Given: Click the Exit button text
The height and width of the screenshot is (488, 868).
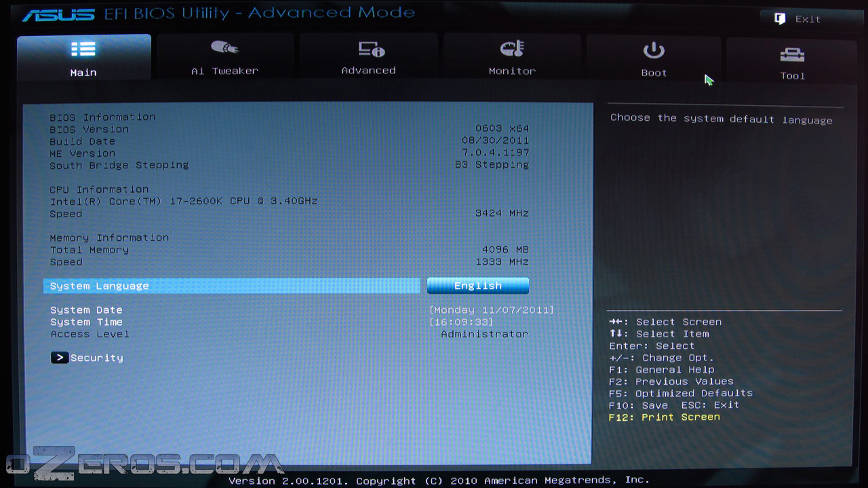Looking at the screenshot, I should (808, 19).
